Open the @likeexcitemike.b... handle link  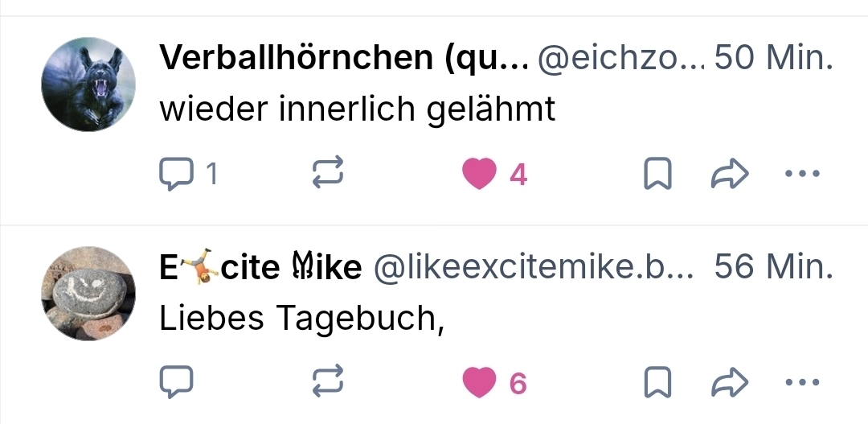tap(533, 268)
